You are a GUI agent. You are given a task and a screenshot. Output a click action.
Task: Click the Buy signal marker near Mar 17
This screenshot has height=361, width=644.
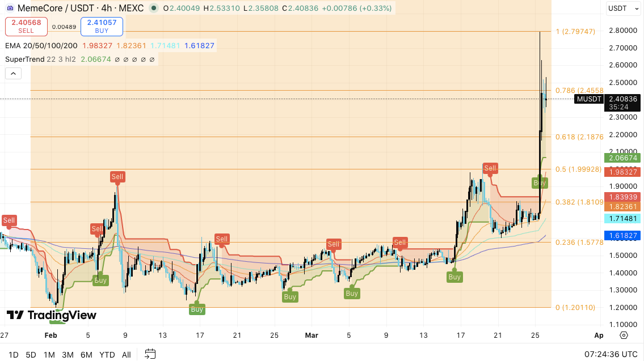[454, 277]
